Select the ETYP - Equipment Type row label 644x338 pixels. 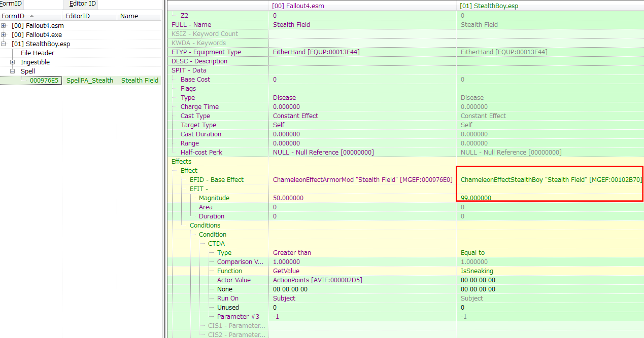206,52
